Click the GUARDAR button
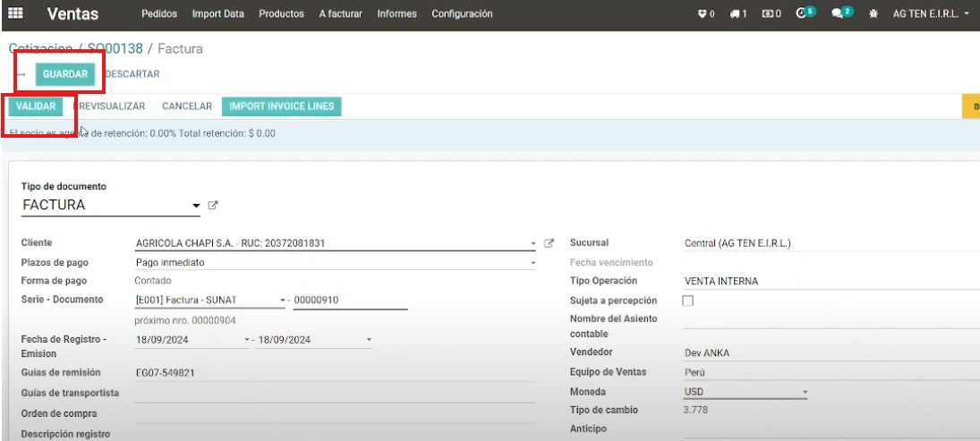 (65, 74)
